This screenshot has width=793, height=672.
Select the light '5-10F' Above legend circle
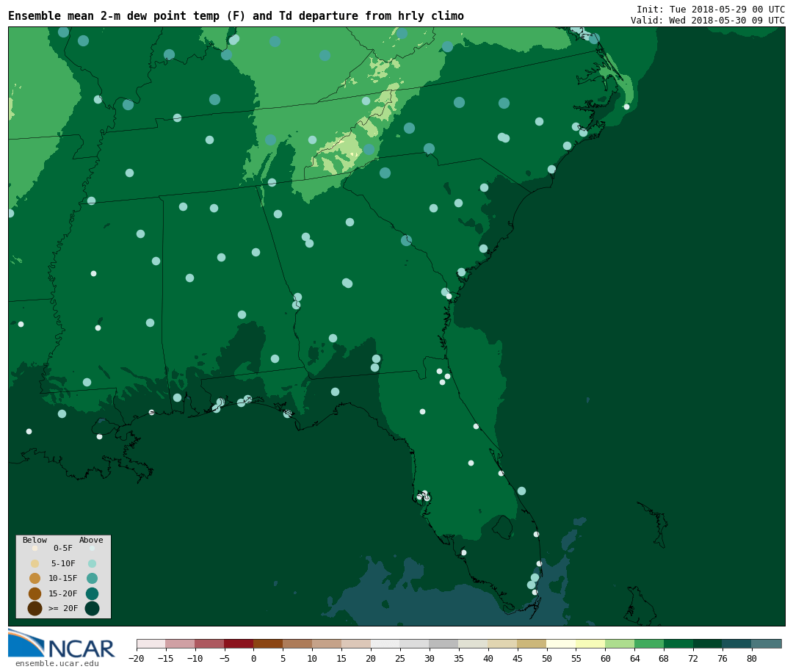click(92, 563)
